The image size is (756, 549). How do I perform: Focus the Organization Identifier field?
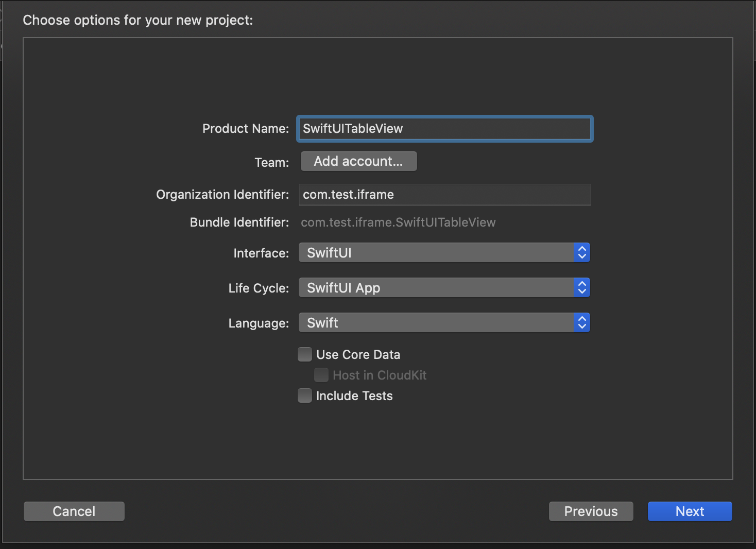tap(444, 195)
